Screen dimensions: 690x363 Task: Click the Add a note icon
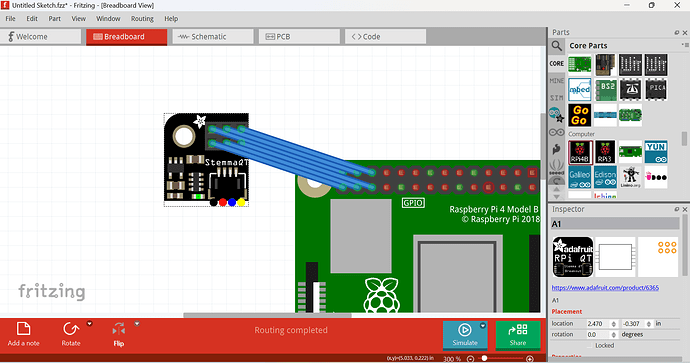pyautogui.click(x=23, y=329)
